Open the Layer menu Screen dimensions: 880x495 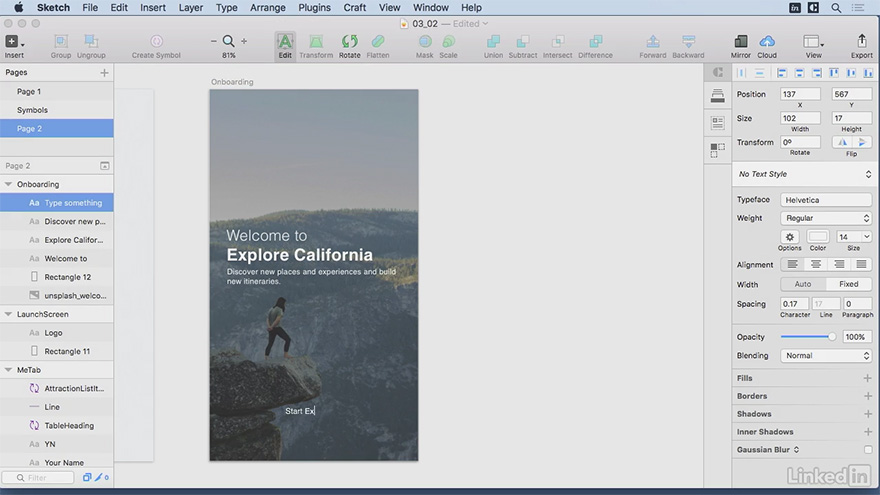(x=191, y=7)
